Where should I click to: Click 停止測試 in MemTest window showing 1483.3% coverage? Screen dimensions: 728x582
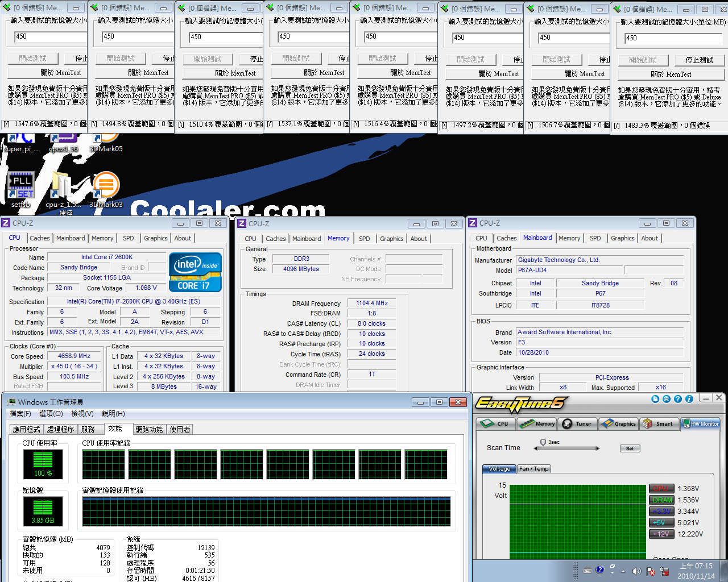pyautogui.click(x=699, y=60)
